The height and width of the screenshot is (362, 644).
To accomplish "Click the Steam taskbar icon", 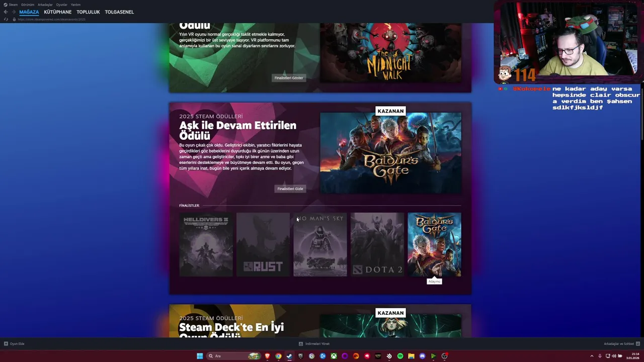I will click(289, 356).
